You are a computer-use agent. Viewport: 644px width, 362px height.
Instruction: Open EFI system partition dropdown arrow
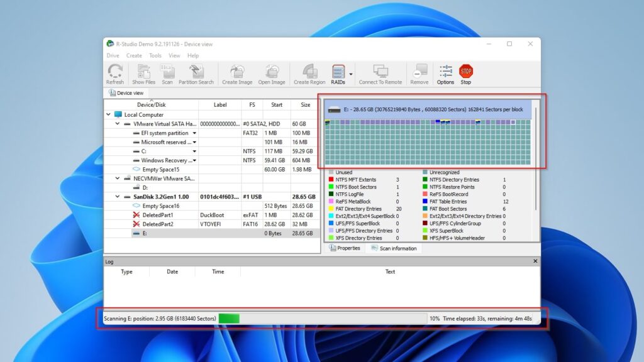point(194,133)
